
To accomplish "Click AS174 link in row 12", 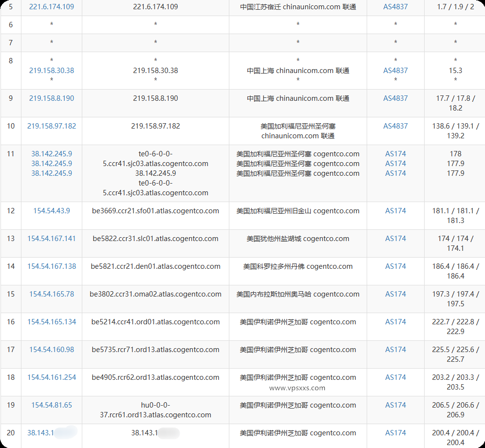I will [x=395, y=211].
